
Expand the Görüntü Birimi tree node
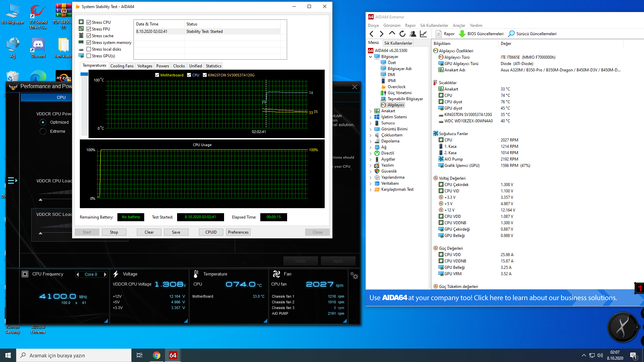coord(370,129)
